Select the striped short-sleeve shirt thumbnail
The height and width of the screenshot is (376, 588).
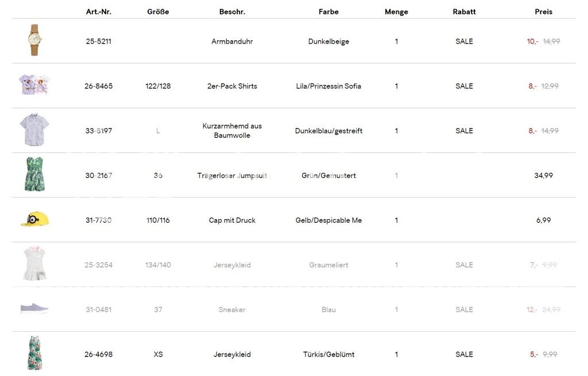[34, 130]
